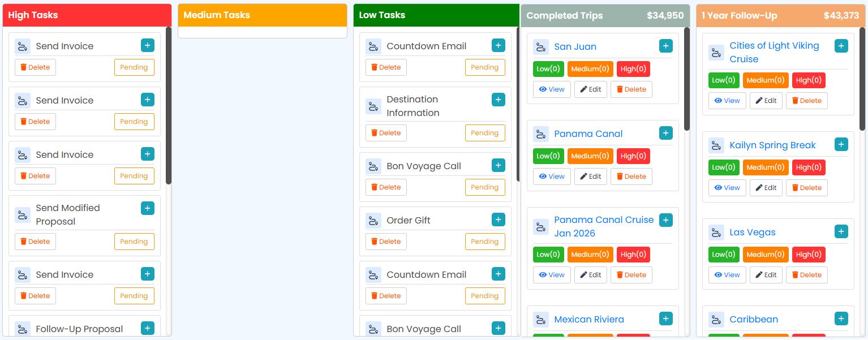
Task: Toggle the Pending status on the Bon Voyage Call card
Action: pos(485,187)
